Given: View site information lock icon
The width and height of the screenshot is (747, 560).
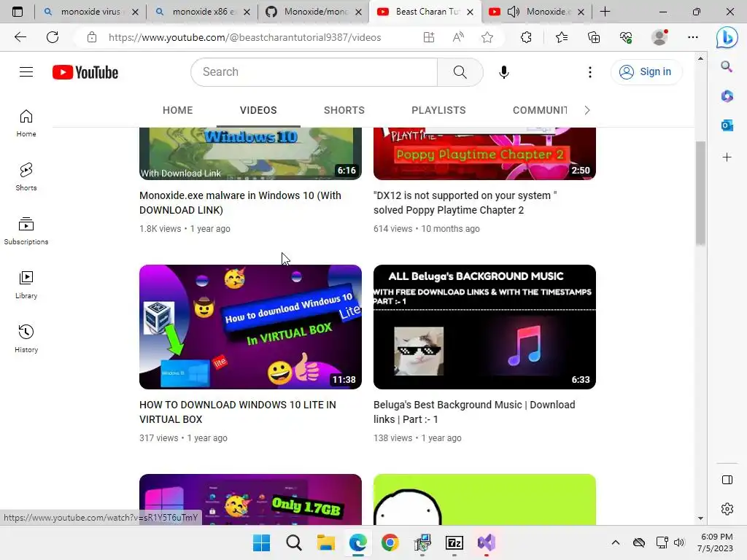Looking at the screenshot, I should pyautogui.click(x=92, y=37).
